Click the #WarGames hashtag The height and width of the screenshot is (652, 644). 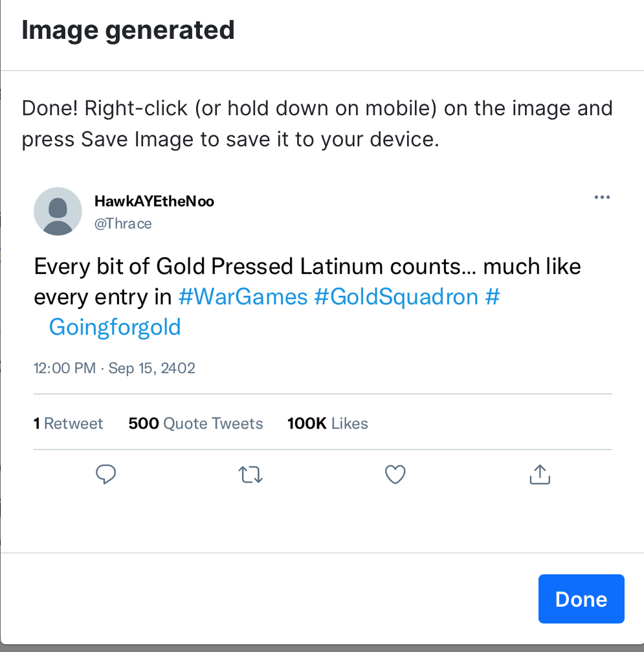pos(243,297)
